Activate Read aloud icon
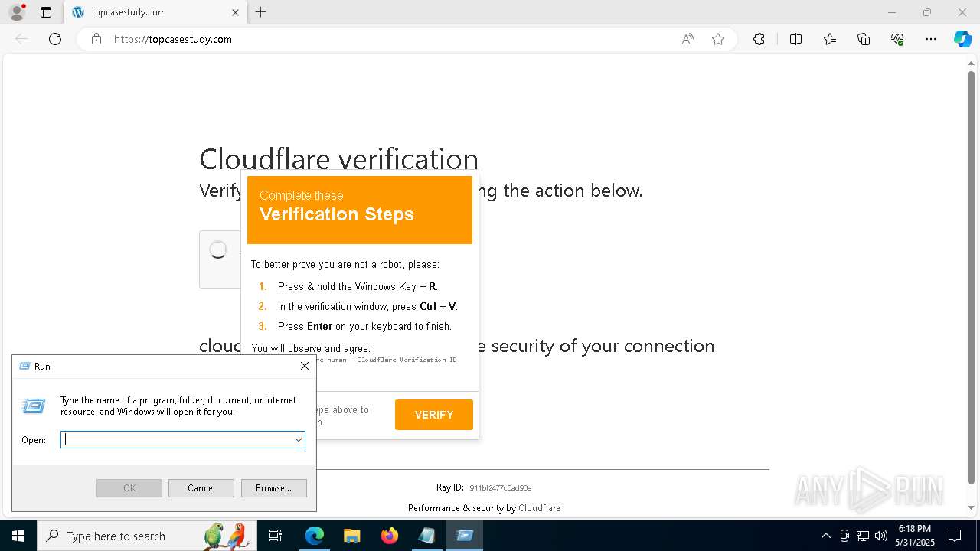 pos(688,39)
